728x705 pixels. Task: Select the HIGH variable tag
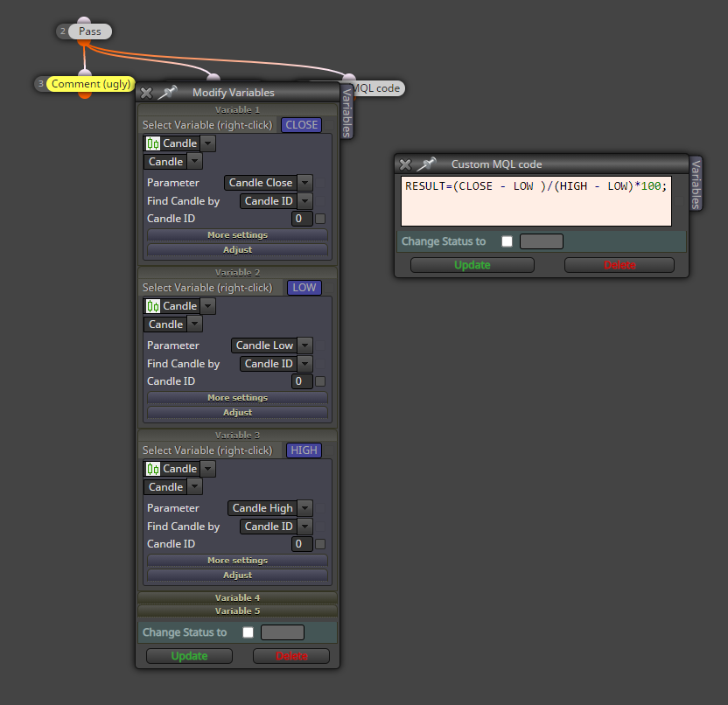click(x=304, y=450)
